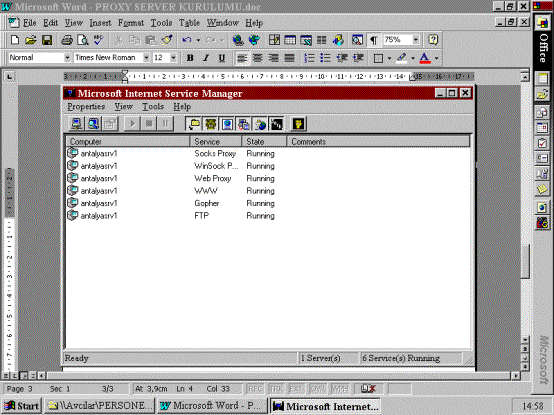Click the Undo arrow icon
Image resolution: width=554 pixels, height=415 pixels.
pos(187,40)
